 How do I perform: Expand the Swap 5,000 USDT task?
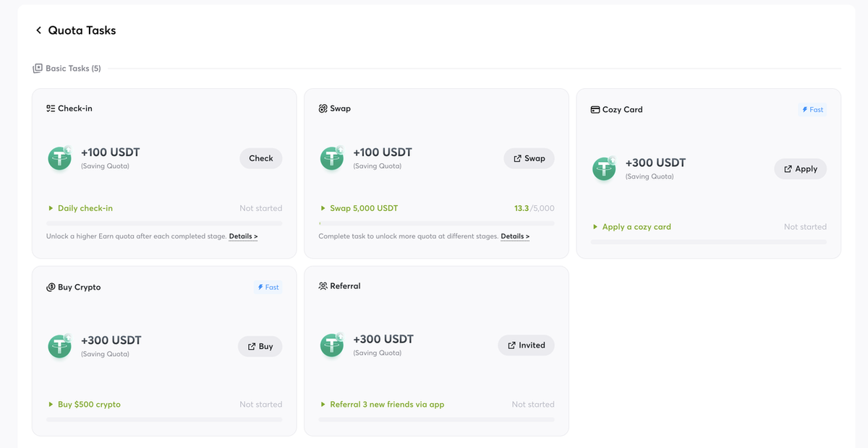(x=359, y=208)
